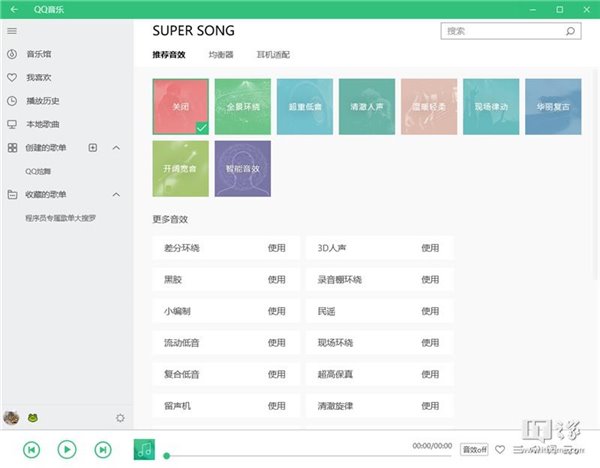Click the user avatar in the sidebar
600x468 pixels.
(x=11, y=417)
